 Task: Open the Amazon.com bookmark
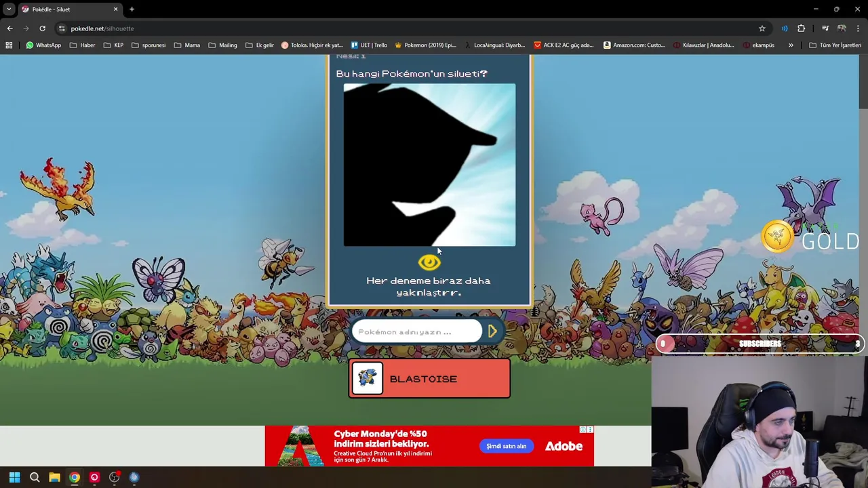[635, 45]
